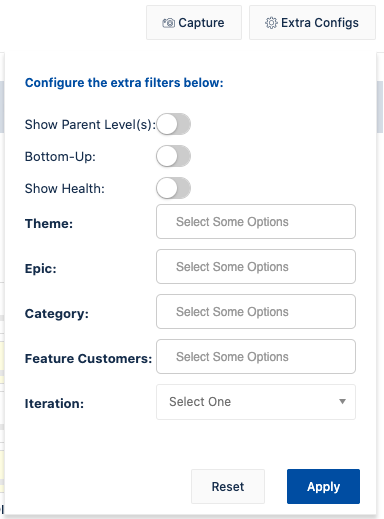384x519 pixels.
Task: Click the Capture button label
Action: point(201,23)
